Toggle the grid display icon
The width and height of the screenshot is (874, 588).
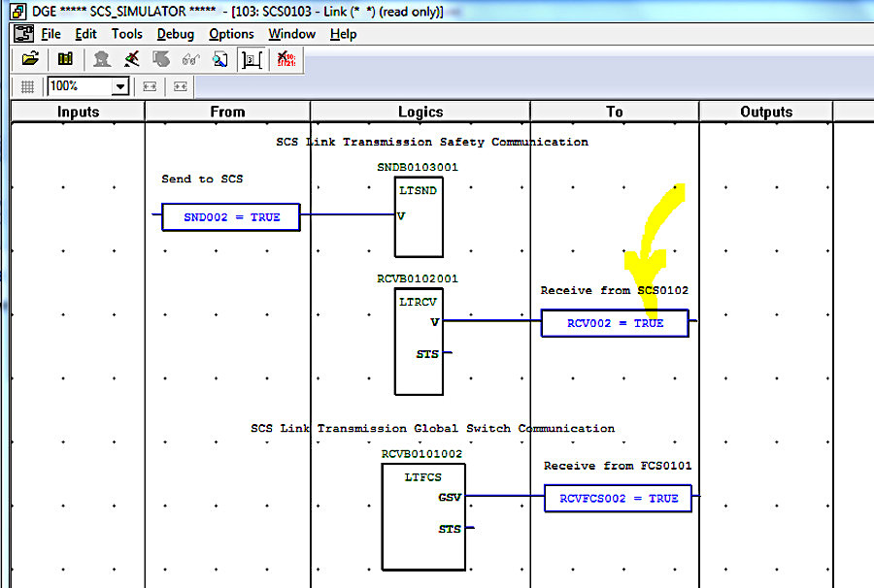click(27, 86)
